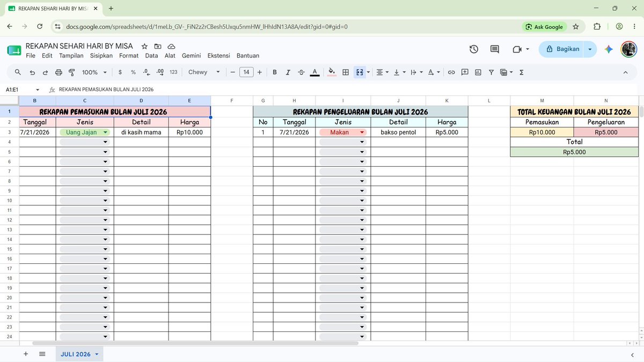644x362 pixels.
Task: Toggle italic formatting
Action: click(288, 72)
